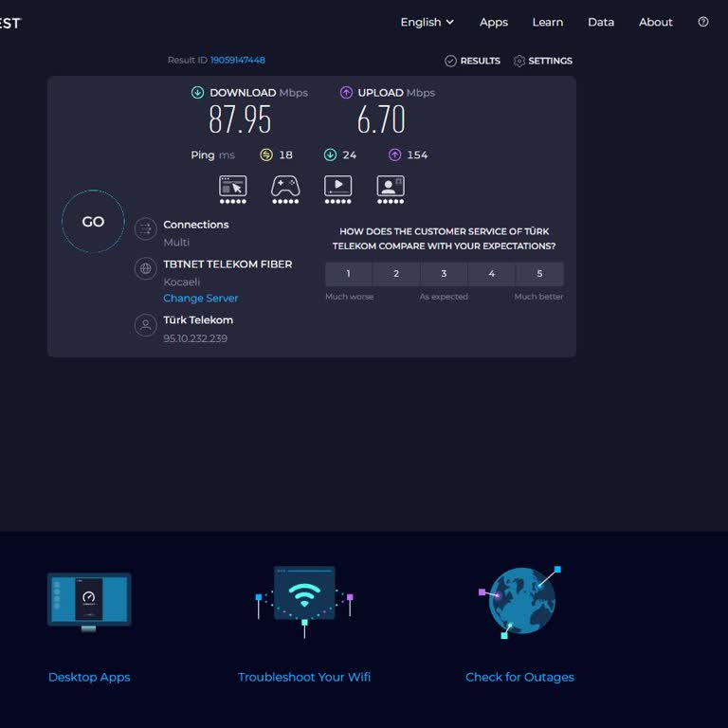This screenshot has height=728, width=728.
Task: Click the Multi connections value
Action: coord(176,243)
